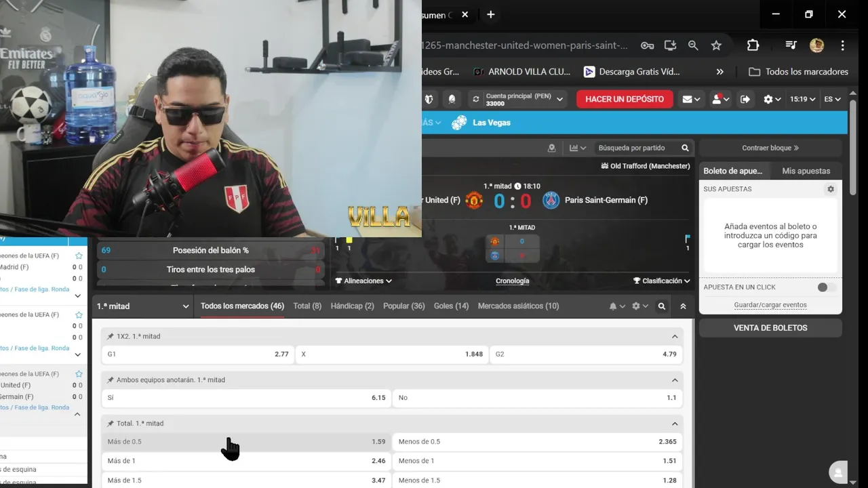This screenshot has width=868, height=488.
Task: Select Más de 0.5 odds 1.59
Action: (245, 442)
